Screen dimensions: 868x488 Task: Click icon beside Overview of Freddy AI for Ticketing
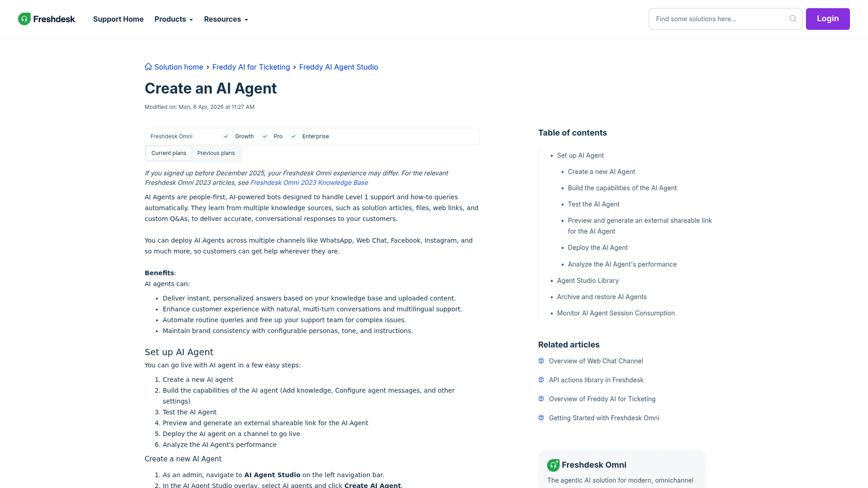click(x=541, y=399)
